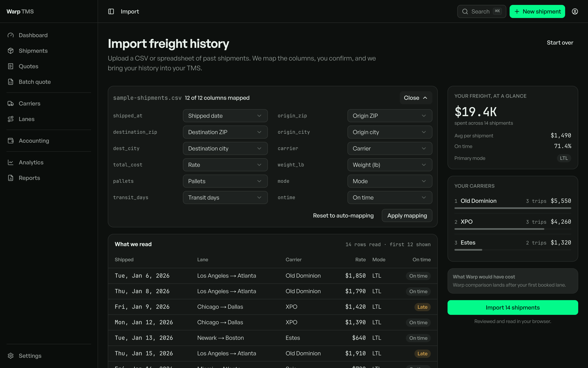The height and width of the screenshot is (368, 588).
Task: Click the Carriers truck icon
Action: coord(11,103)
